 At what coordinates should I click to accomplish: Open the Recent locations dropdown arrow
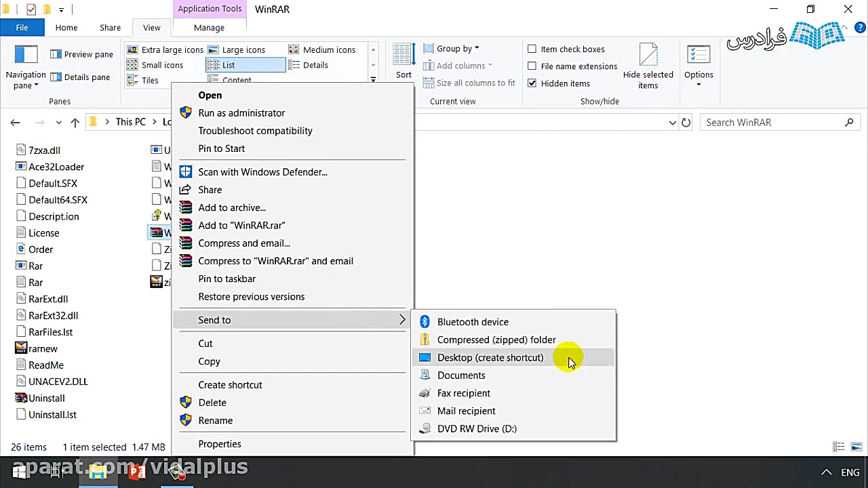[x=59, y=123]
